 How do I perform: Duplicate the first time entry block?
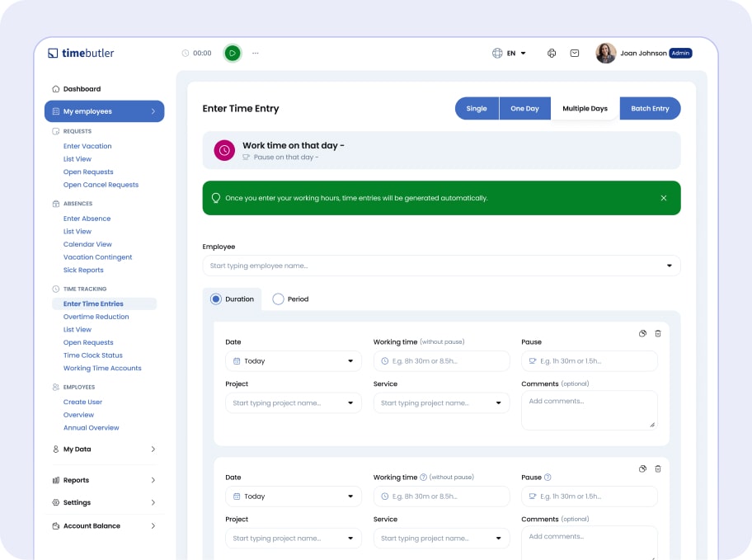[642, 333]
